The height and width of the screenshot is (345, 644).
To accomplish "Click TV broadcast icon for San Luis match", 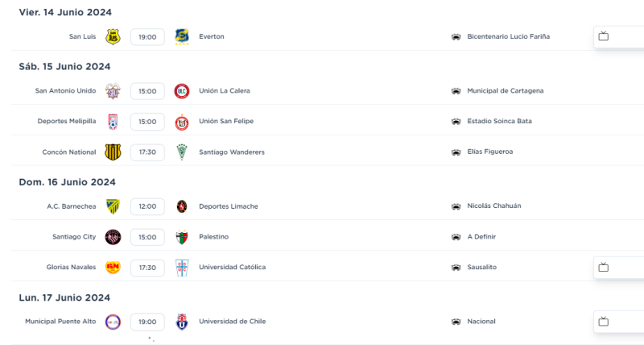I will (603, 36).
